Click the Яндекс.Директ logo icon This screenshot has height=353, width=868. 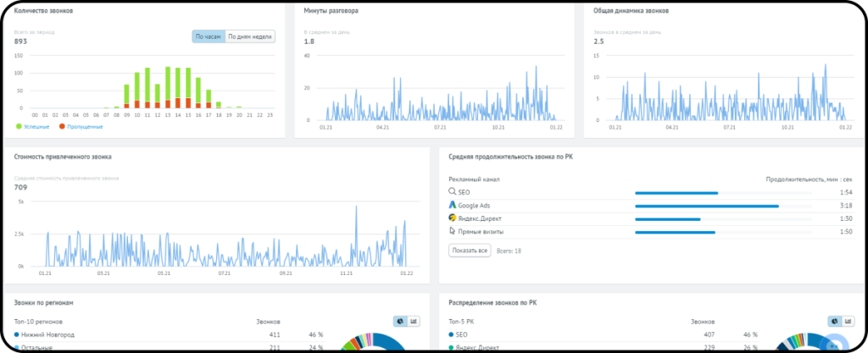coord(453,218)
